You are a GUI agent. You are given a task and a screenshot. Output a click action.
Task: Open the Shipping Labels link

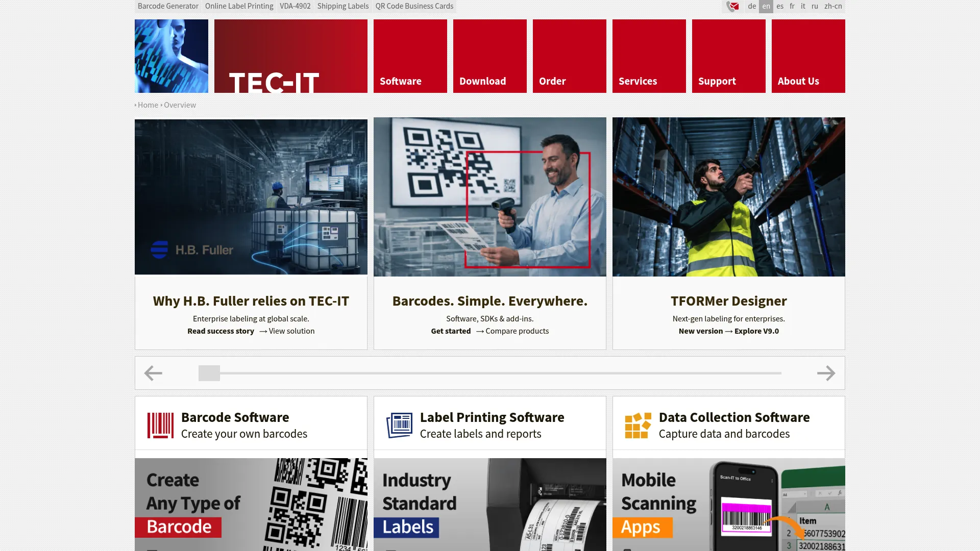pyautogui.click(x=343, y=6)
